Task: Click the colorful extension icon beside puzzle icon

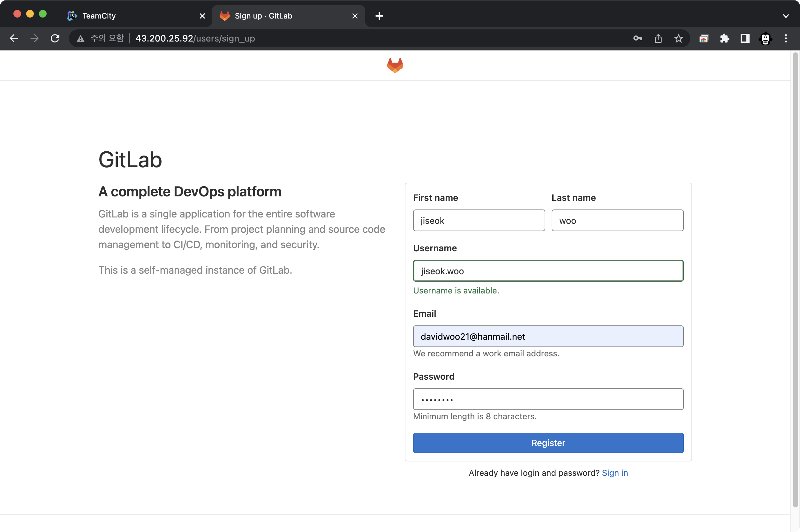Action: pos(704,38)
